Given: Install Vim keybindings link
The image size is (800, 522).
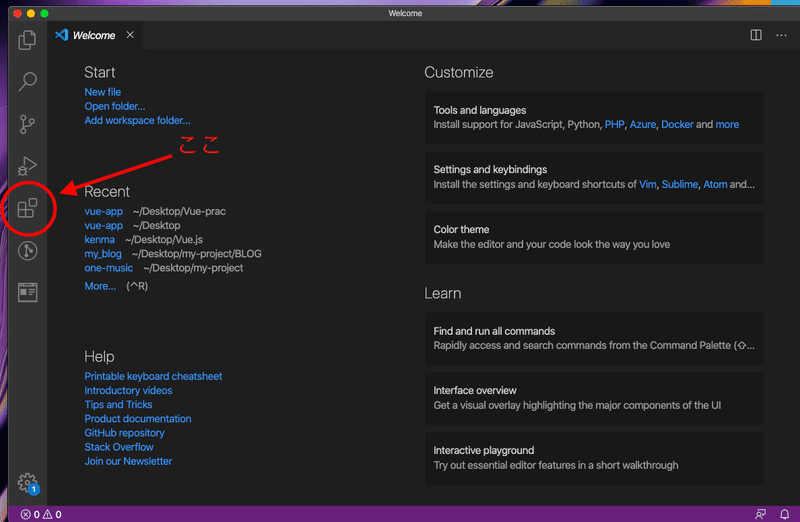Looking at the screenshot, I should click(x=647, y=185).
